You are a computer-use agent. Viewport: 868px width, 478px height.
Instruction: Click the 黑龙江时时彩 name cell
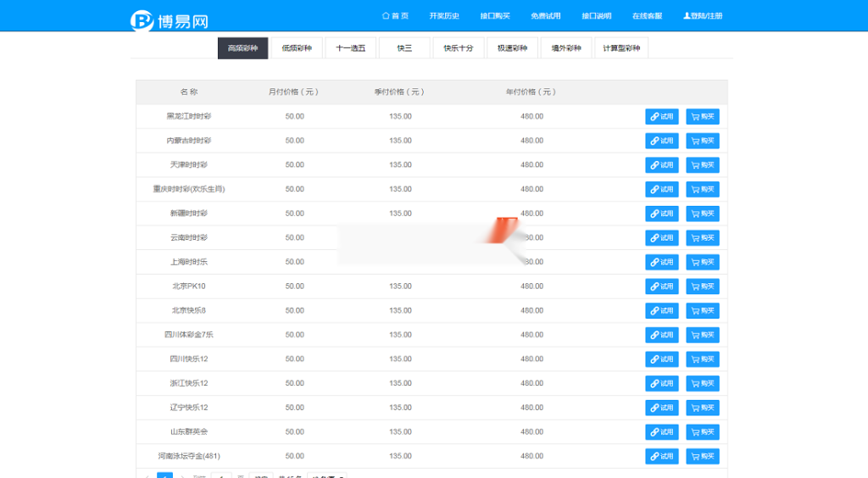coord(189,116)
